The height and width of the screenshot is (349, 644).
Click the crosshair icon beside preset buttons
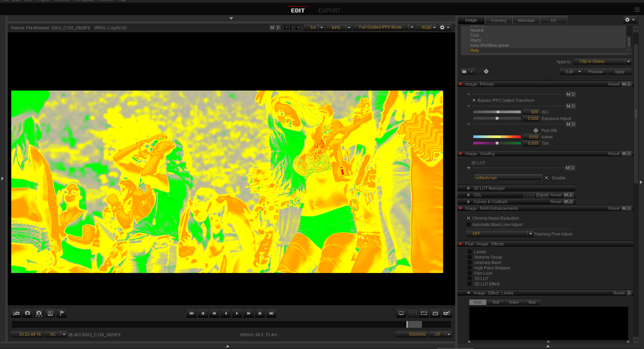pos(486,72)
